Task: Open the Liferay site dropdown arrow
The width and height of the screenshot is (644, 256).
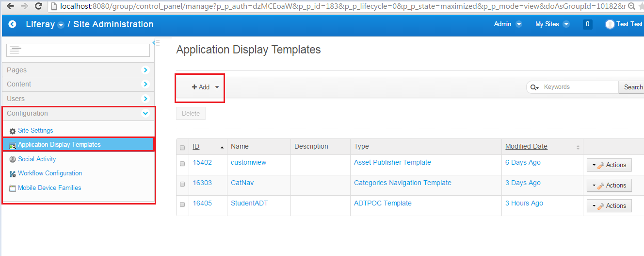Action: coord(61,25)
